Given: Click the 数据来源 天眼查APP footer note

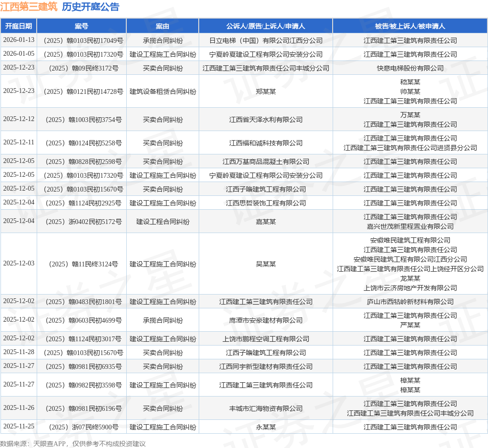Looking at the screenshot, I should (73, 444).
